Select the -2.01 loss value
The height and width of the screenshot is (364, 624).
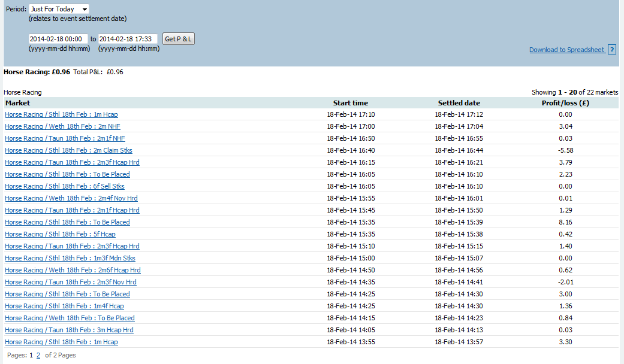565,282
